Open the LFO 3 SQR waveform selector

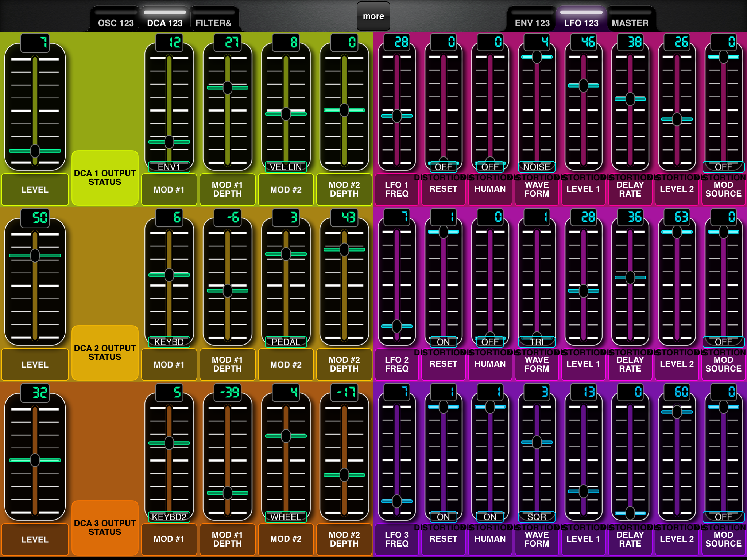tap(537, 517)
